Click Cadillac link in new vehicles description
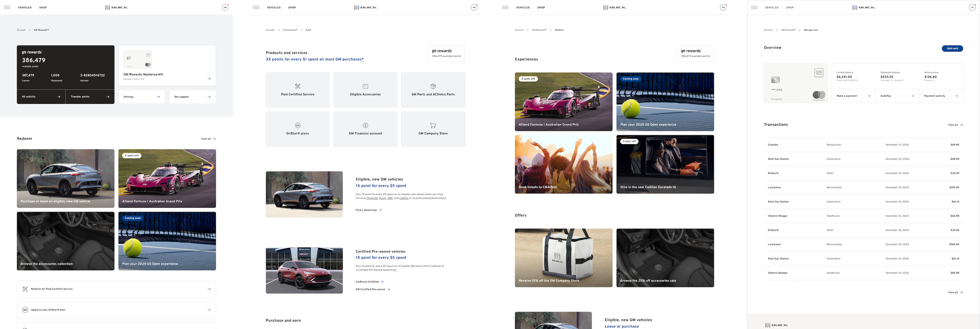This screenshot has height=329, width=980. 404,198
